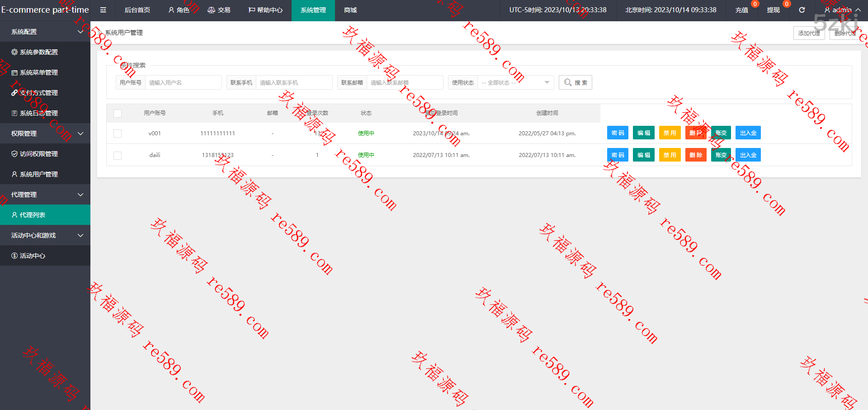This screenshot has width=868, height=410.
Task: Switch to the 后台首页 tab
Action: click(137, 10)
